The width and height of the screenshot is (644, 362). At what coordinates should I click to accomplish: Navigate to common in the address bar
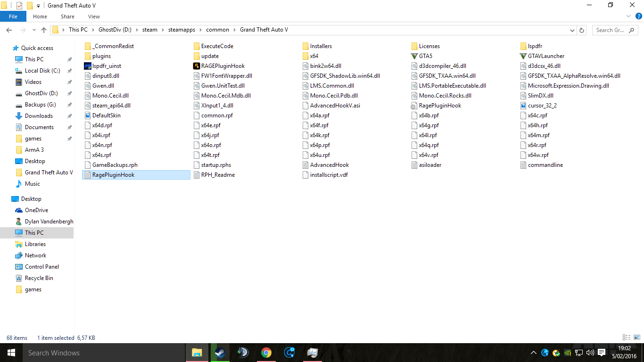[217, 30]
